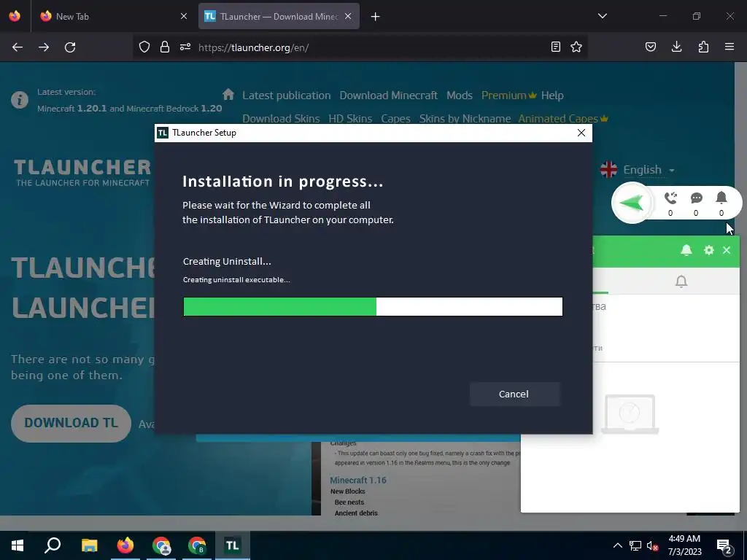Switch to the New Tab browser tab
This screenshot has height=560, width=747.
point(113,16)
